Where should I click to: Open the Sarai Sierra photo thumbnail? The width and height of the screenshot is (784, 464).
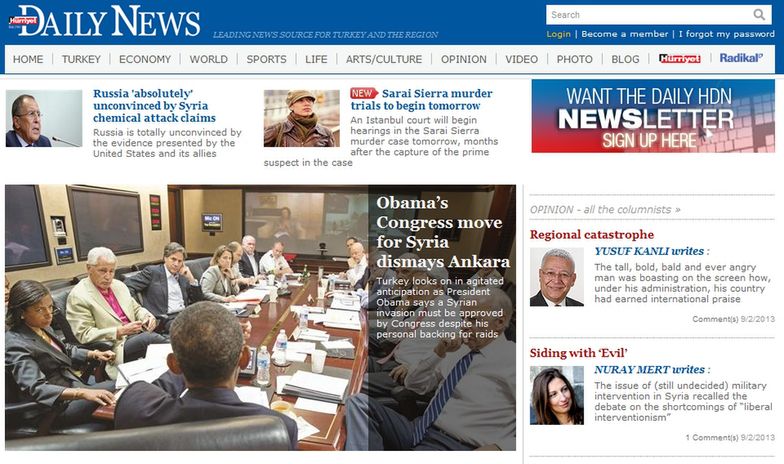click(x=302, y=118)
